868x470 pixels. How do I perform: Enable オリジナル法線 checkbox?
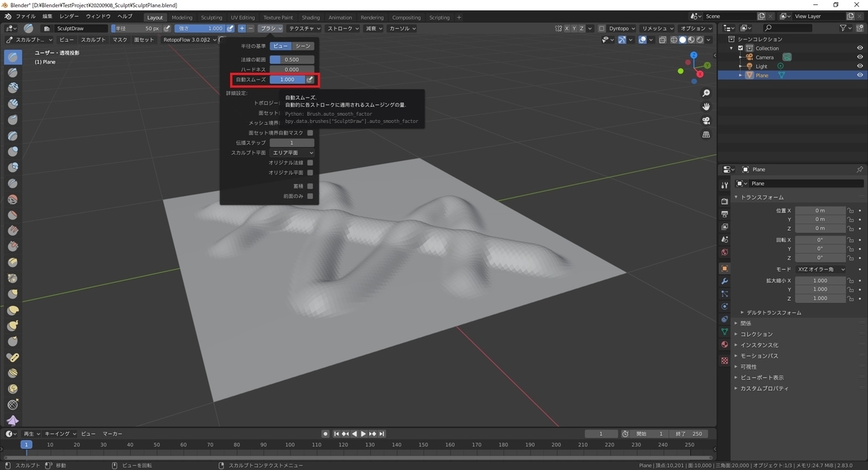coord(310,163)
